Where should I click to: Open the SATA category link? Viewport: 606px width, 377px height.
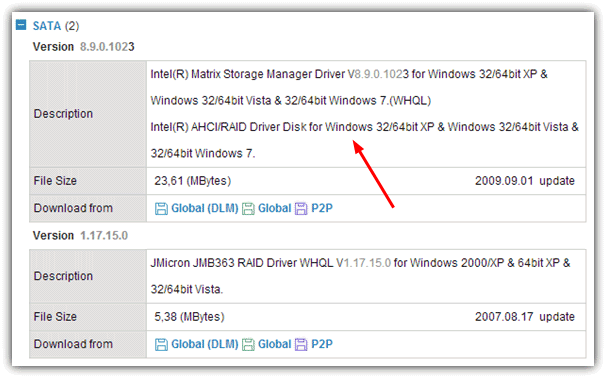(x=47, y=26)
